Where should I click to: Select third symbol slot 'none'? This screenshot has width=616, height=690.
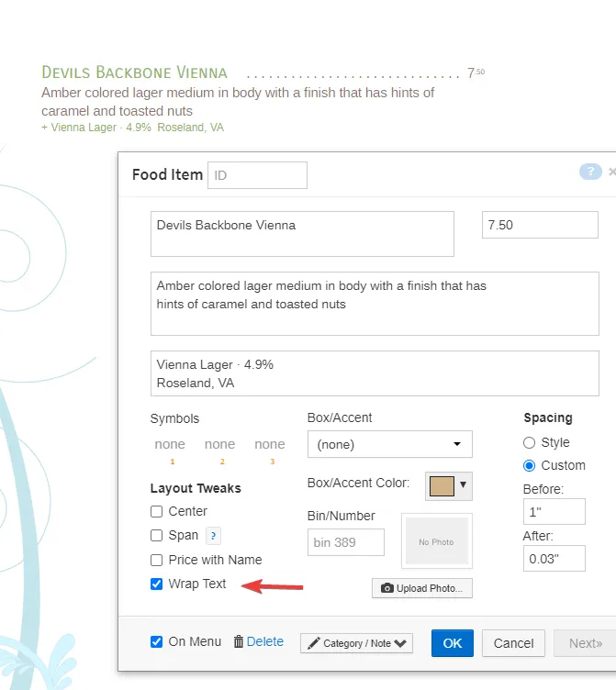[270, 445]
